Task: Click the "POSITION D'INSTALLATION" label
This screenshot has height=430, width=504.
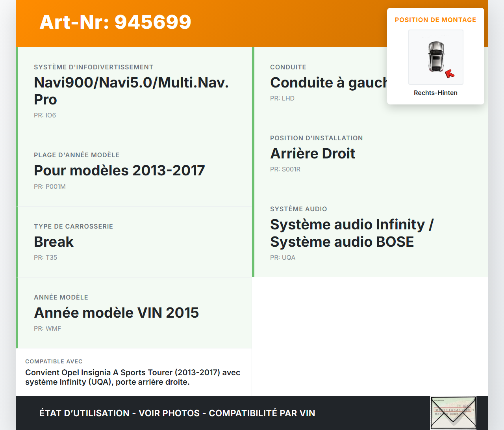Action: tap(317, 138)
